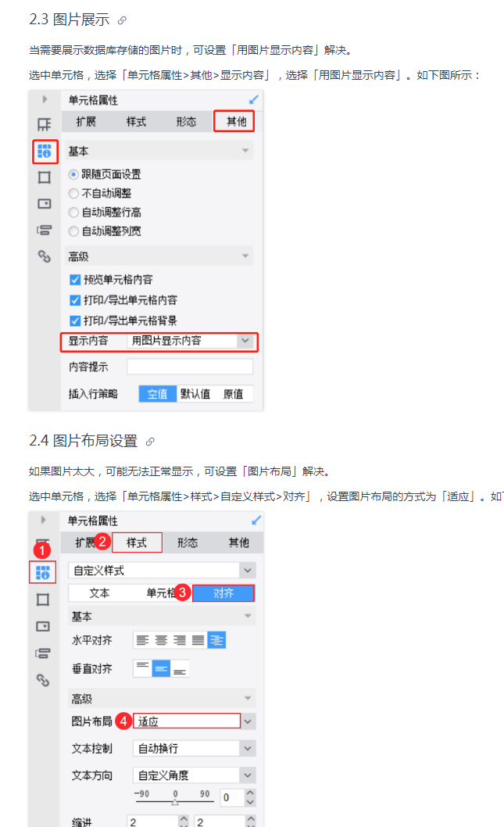504x827 pixels.
Task: Open the 显示内容 dropdown
Action: point(191,342)
